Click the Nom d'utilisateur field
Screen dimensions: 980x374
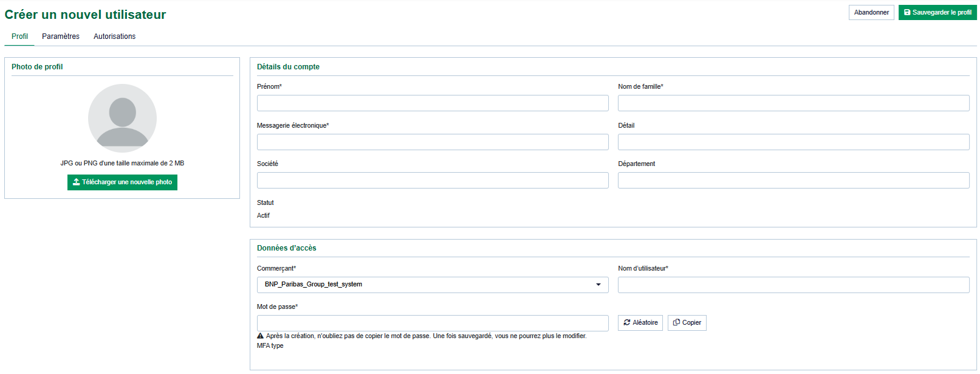pyautogui.click(x=793, y=285)
